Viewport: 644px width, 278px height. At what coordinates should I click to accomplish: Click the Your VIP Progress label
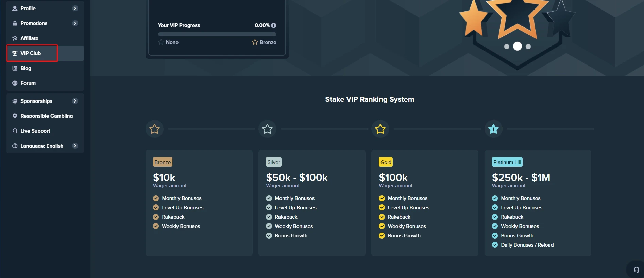pyautogui.click(x=179, y=25)
